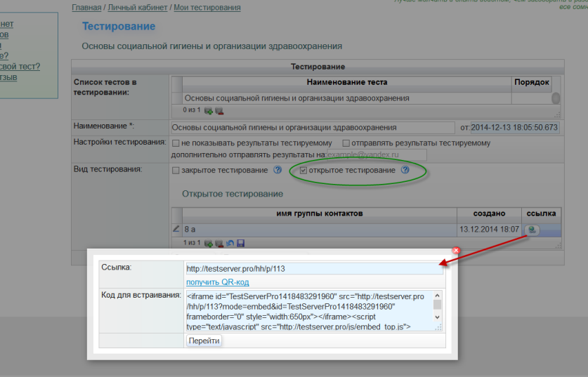Select the test row in the test list
The image size is (588, 377).
tap(347, 98)
